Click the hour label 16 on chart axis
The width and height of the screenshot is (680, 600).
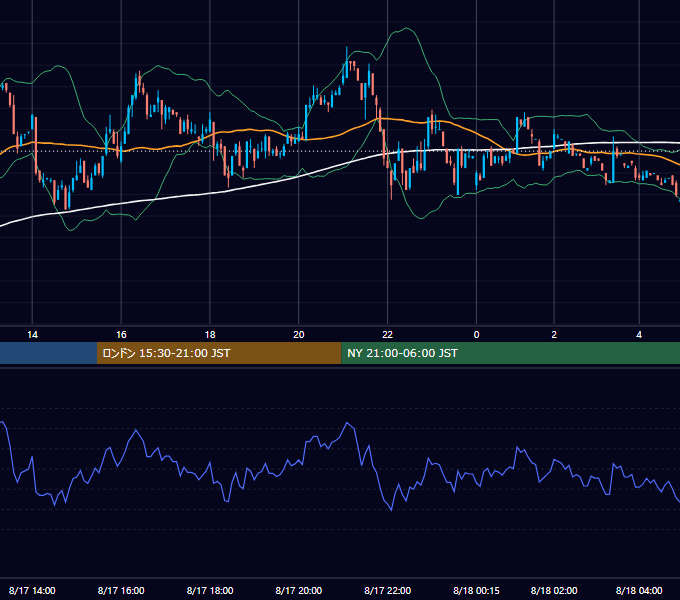tap(121, 335)
